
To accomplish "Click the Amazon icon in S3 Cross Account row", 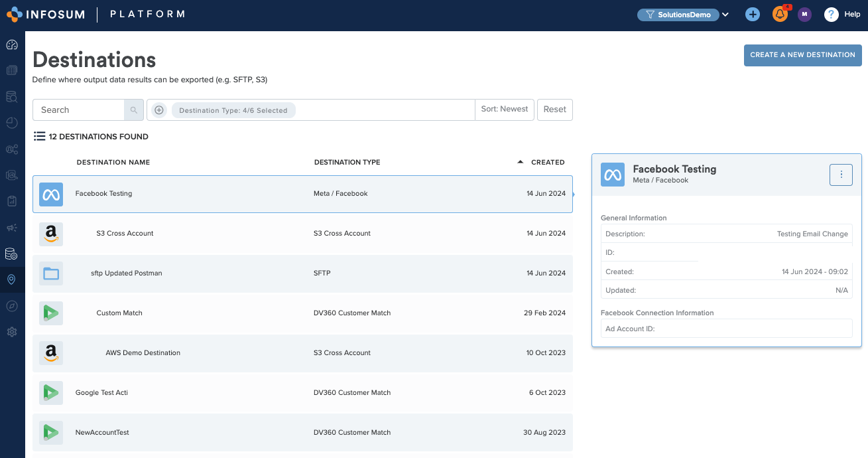I will pos(51,234).
